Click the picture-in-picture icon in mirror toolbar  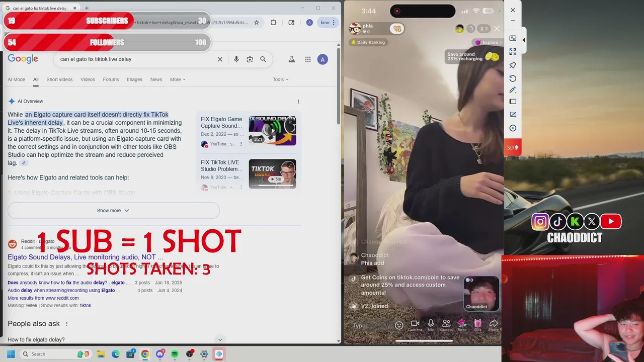coord(513,38)
